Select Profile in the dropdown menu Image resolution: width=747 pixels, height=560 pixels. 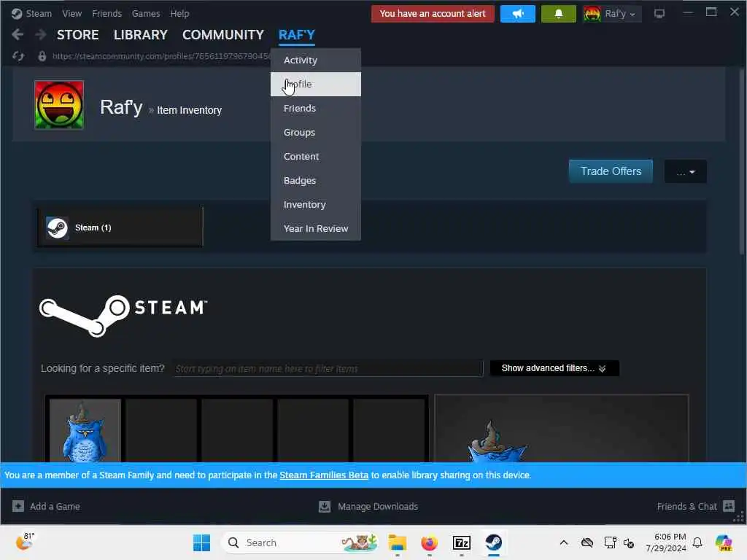pos(315,85)
